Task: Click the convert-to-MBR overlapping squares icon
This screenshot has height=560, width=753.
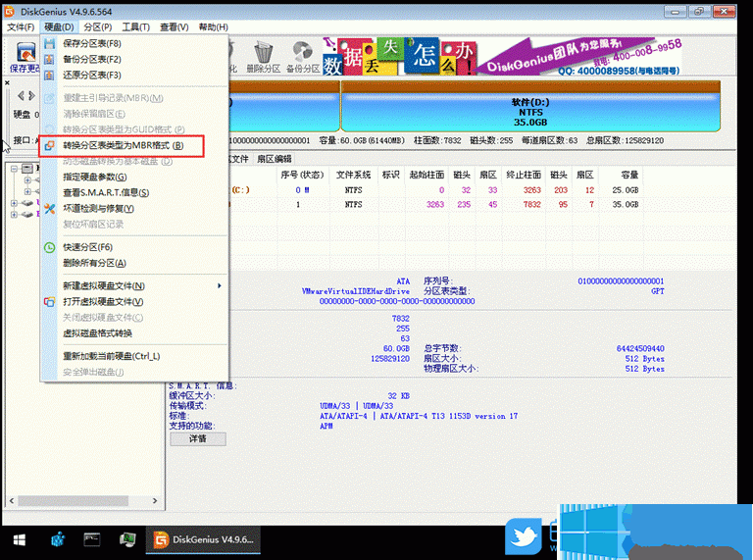Action: [49, 145]
